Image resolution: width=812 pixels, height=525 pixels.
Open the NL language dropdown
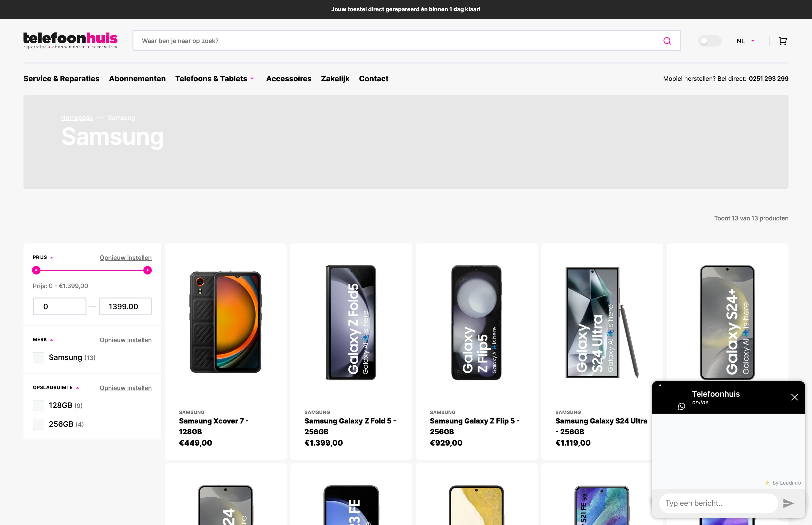click(x=745, y=41)
